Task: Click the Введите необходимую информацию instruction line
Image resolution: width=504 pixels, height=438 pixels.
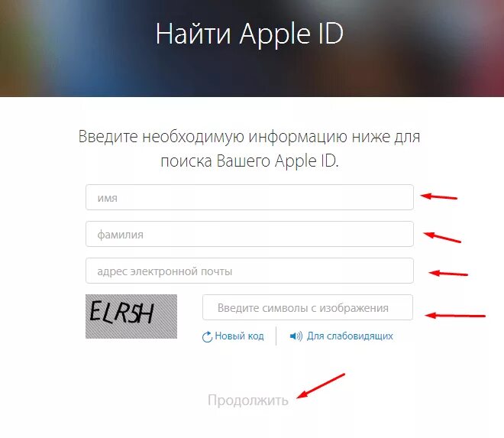Action: [249, 137]
